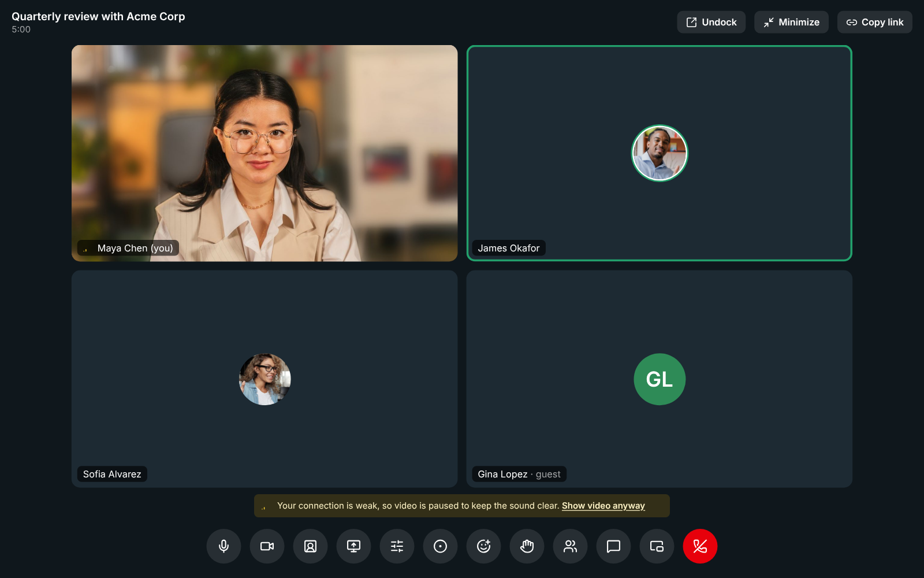
Task: Click the Sofia Alvarez name label
Action: point(112,474)
